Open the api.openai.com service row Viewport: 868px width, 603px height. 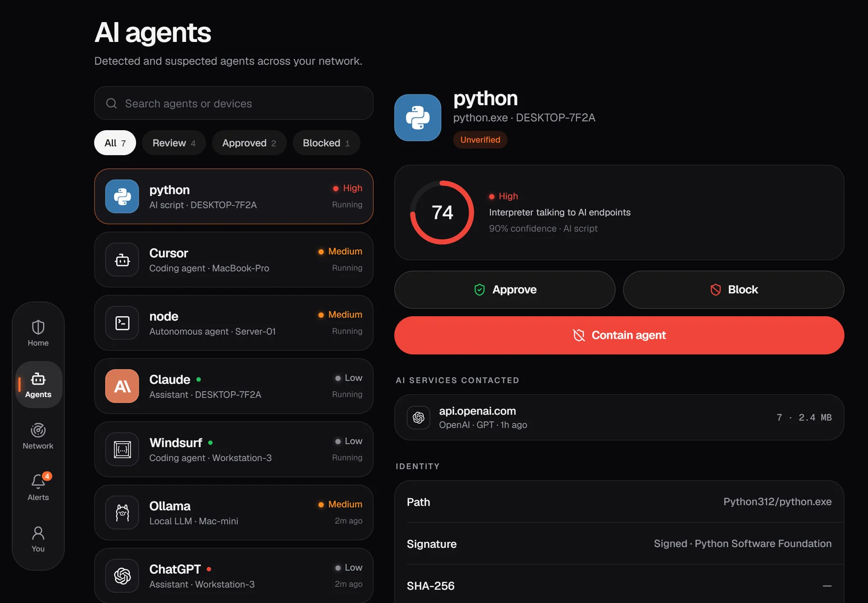click(x=619, y=417)
